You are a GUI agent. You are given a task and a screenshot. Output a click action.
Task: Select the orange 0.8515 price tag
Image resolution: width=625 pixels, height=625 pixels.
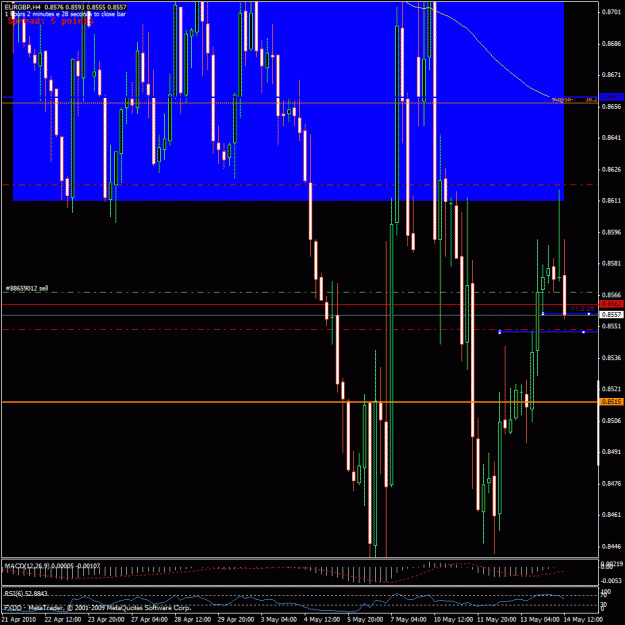tap(611, 402)
